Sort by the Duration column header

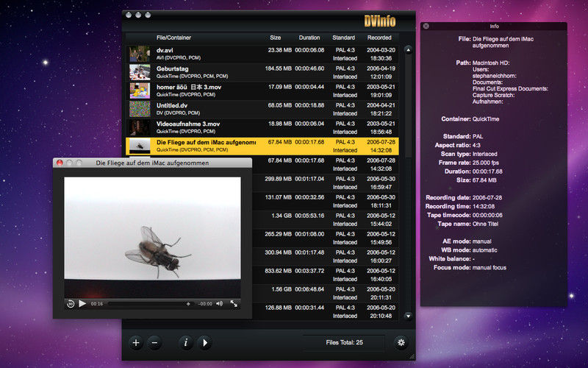click(x=309, y=38)
